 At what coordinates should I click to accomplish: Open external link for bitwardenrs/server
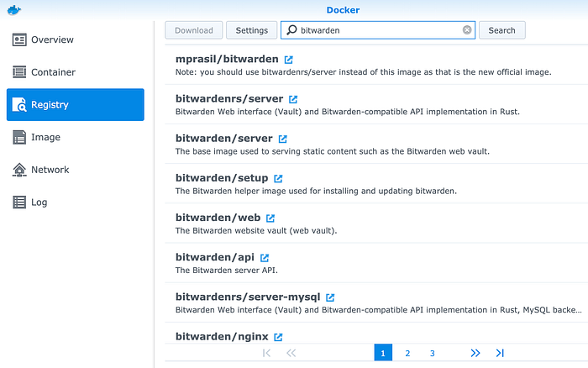click(x=293, y=99)
